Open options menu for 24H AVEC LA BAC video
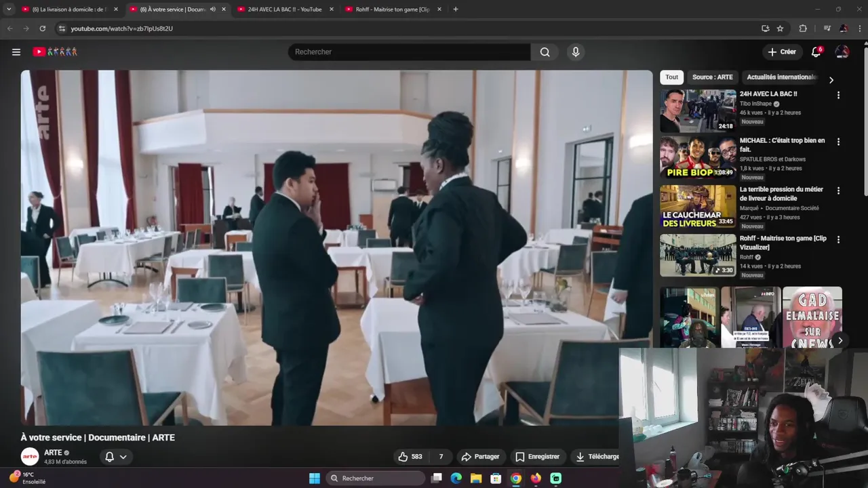Viewport: 868px width, 488px height. 838,96
